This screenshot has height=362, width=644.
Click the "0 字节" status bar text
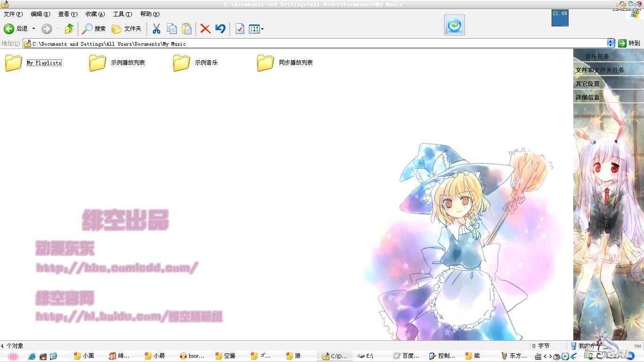coord(541,346)
